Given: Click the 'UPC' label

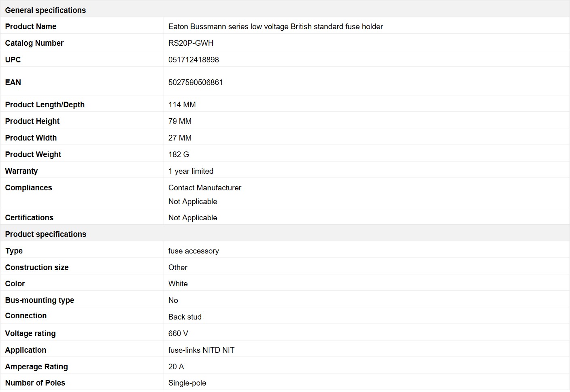Looking at the screenshot, I should point(13,60).
